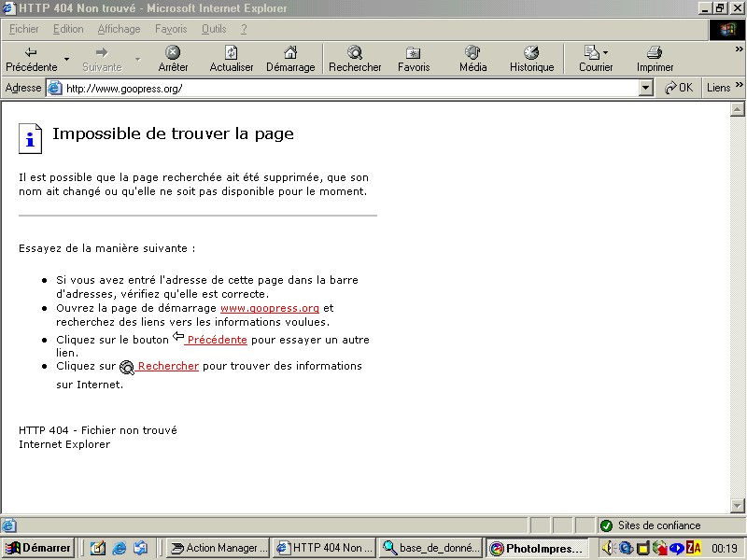Click the blue globe tray icon
The height and width of the screenshot is (560, 747).
pos(626,548)
